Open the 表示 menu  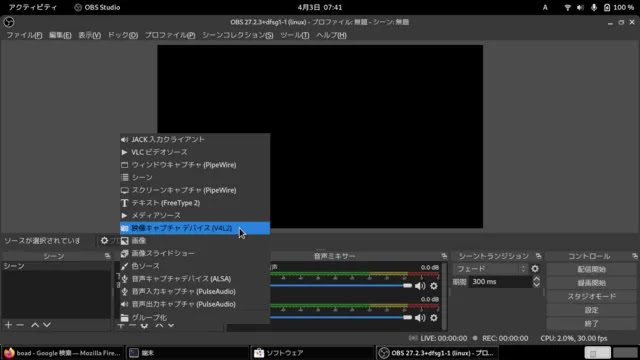pyautogui.click(x=89, y=35)
